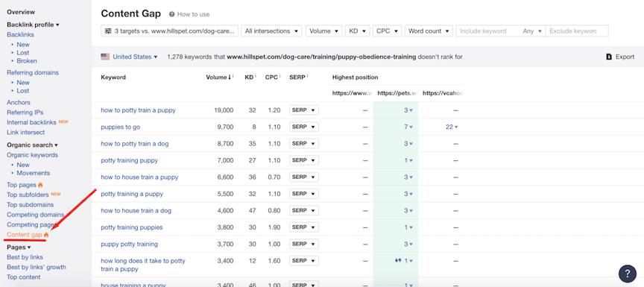Open the 3 targets vs hillspet button

tap(170, 31)
